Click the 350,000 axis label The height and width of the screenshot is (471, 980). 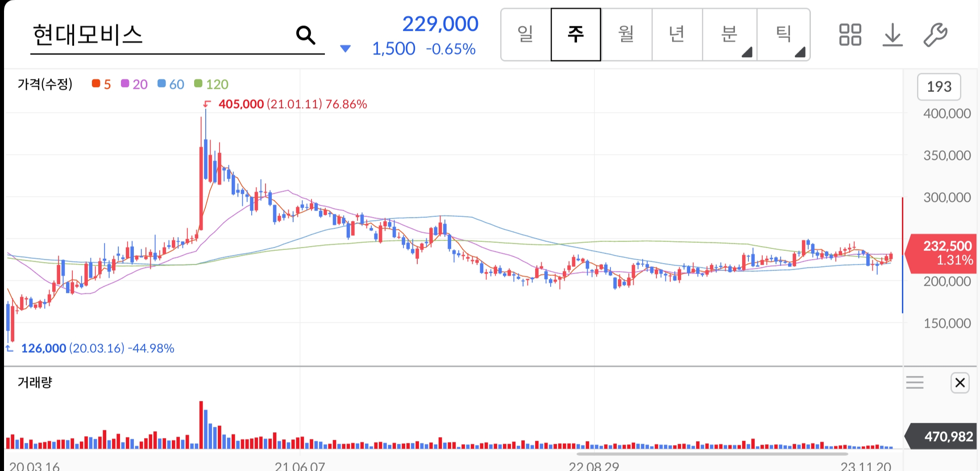[947, 155]
